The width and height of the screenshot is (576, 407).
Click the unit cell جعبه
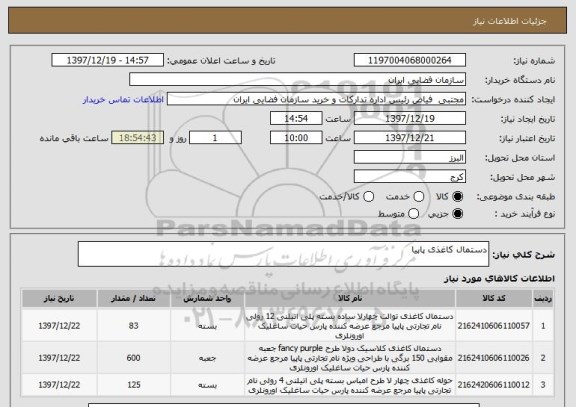(x=208, y=358)
